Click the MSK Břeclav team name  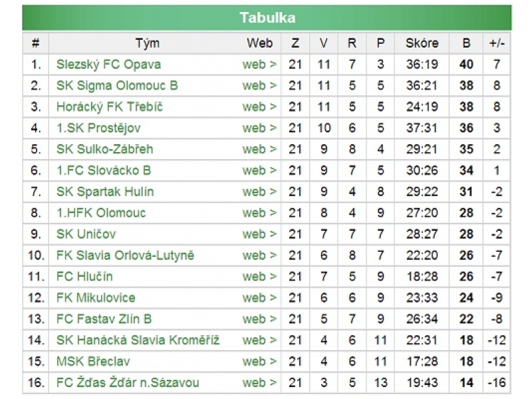pyautogui.click(x=93, y=362)
